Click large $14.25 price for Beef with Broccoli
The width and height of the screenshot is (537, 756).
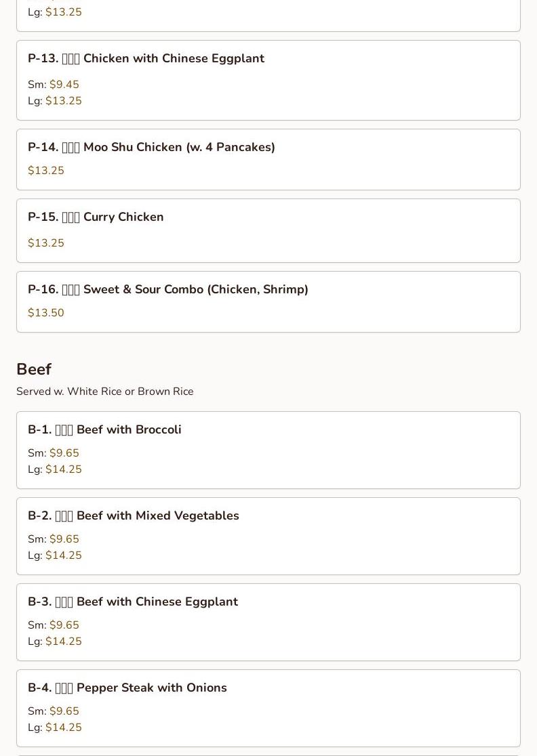[64, 469]
